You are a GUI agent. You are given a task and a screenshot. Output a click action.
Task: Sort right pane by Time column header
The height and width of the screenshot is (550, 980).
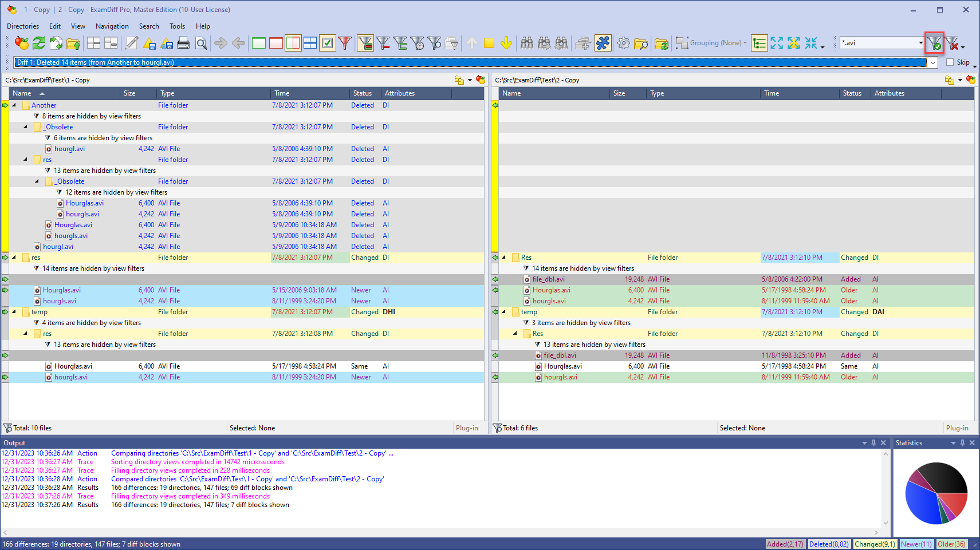tap(800, 93)
